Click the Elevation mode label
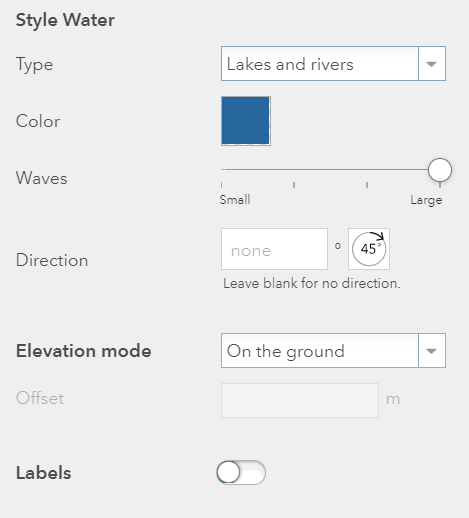469x518 pixels. coord(84,351)
